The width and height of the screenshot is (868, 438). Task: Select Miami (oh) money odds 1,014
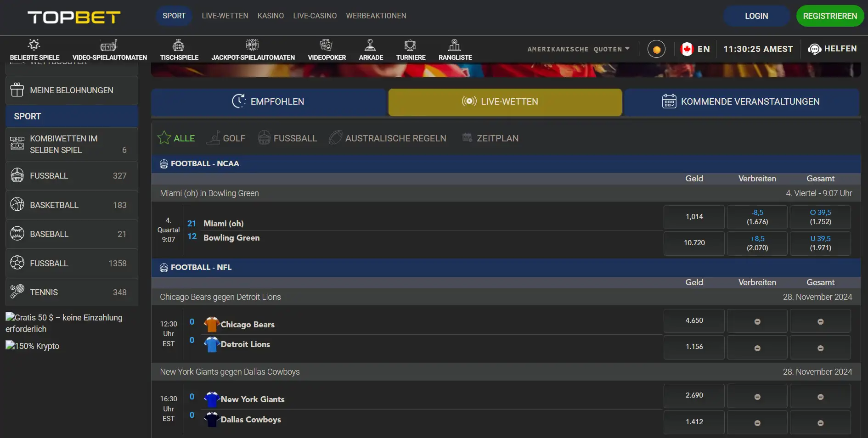(694, 217)
